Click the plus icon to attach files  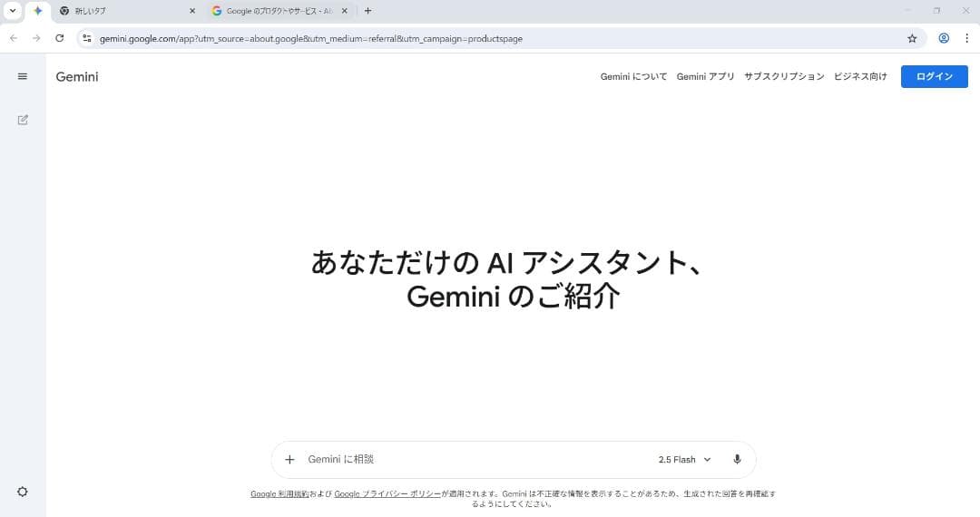click(x=289, y=460)
